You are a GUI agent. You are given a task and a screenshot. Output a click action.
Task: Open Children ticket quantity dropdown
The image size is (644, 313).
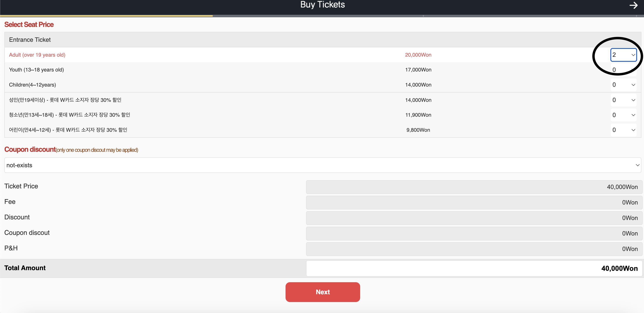coord(624,85)
